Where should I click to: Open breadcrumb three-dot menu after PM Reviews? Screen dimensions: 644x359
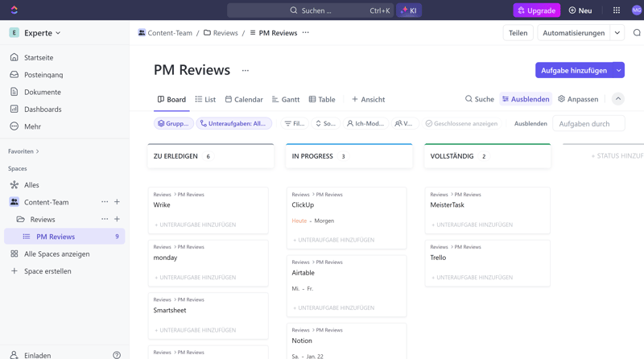point(306,32)
